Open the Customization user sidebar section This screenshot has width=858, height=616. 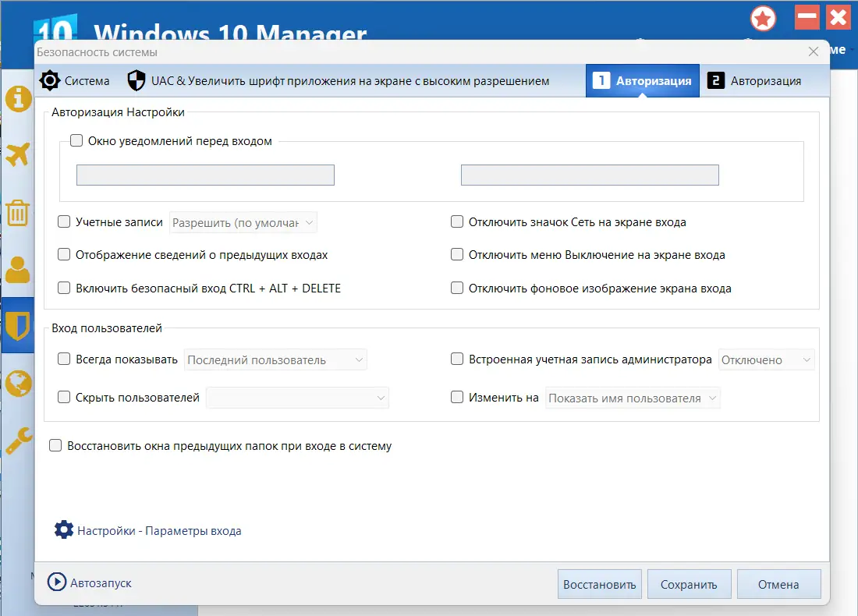[x=18, y=270]
